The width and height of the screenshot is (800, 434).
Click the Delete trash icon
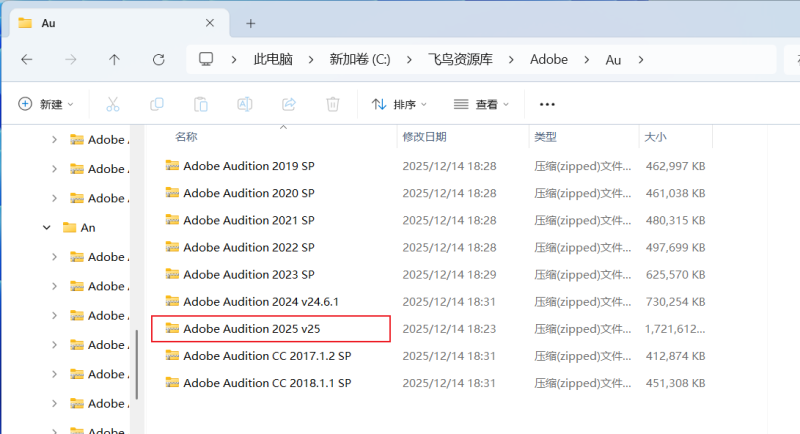tap(333, 105)
